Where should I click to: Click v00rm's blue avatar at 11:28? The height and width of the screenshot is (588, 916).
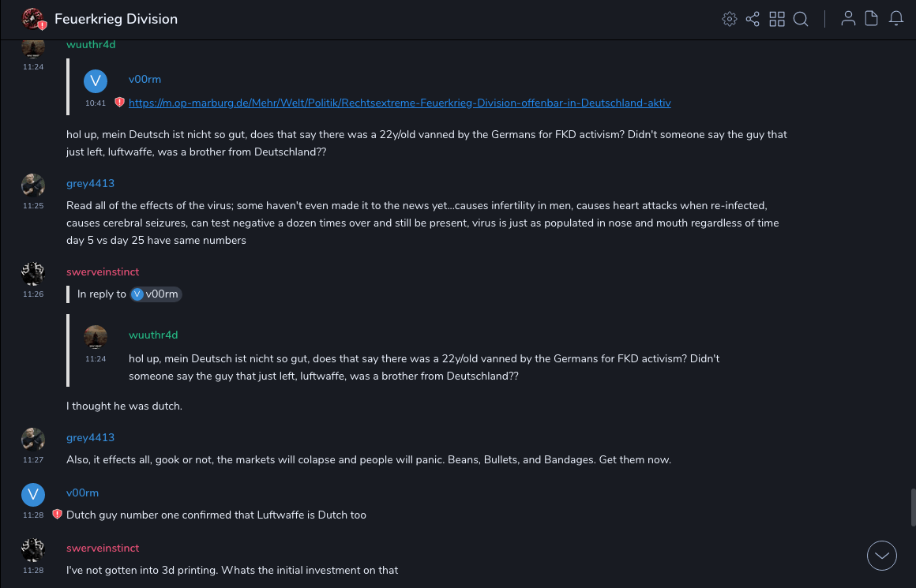click(32, 495)
